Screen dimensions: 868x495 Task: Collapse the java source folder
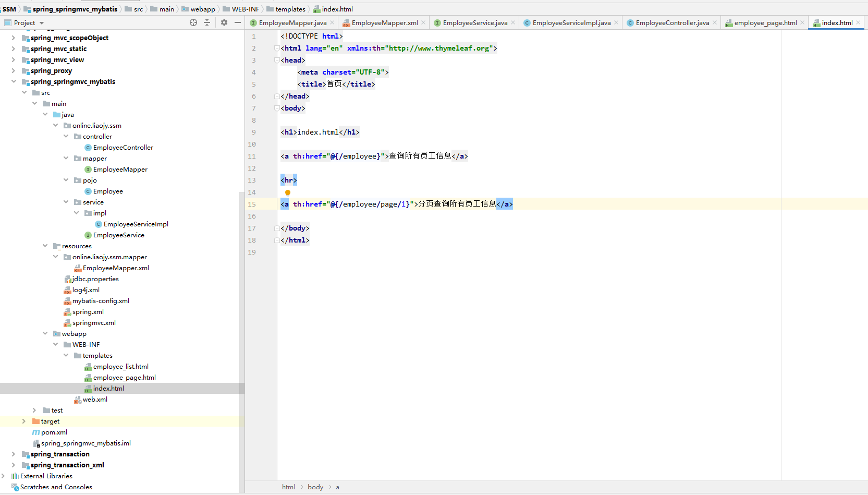(45, 114)
